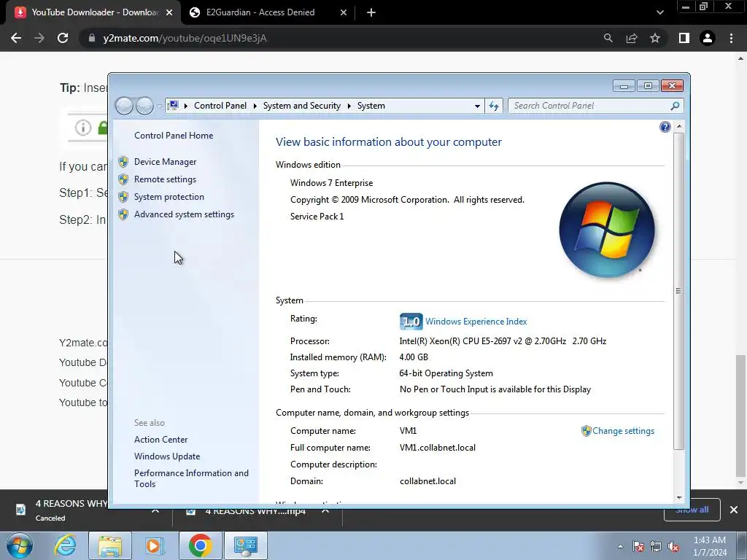Close the E2Guardian tab
The width and height of the screenshot is (747, 560).
pos(344,12)
